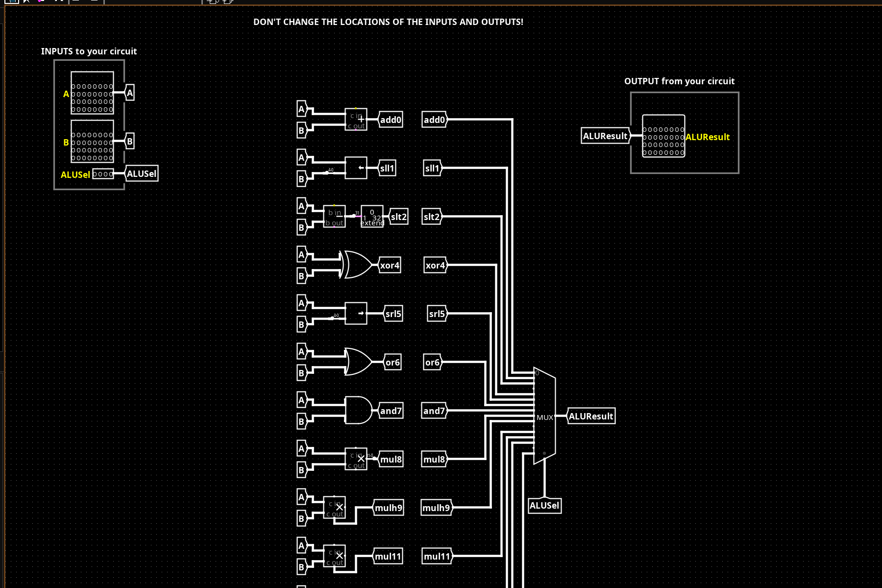
Task: Click the AND gate
Action: pyautogui.click(x=358, y=411)
